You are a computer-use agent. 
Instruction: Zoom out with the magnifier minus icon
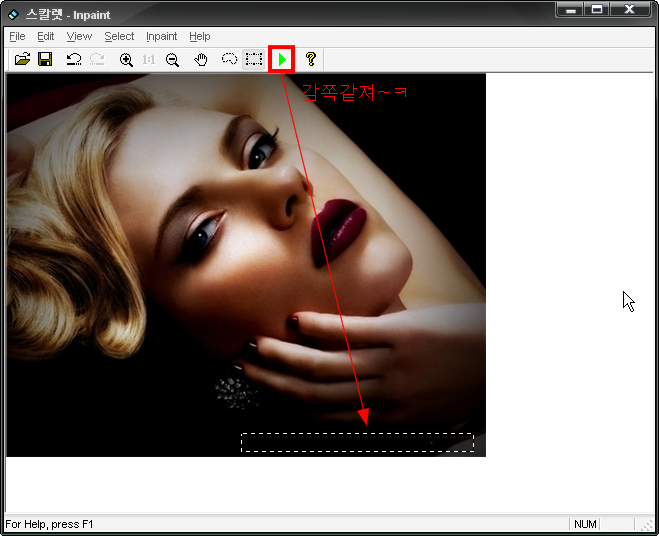(172, 60)
